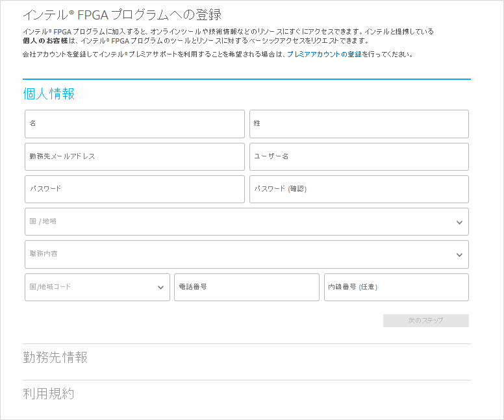
Task: Select the ユーザー名 input field
Action: 359,157
